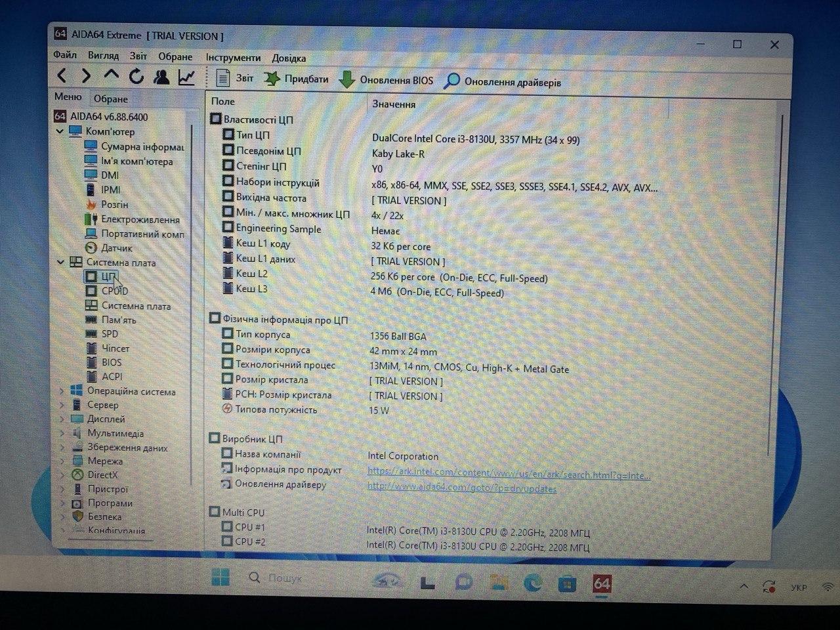
Task: Select Ім'я комп'ютера tree item
Action: tap(129, 161)
